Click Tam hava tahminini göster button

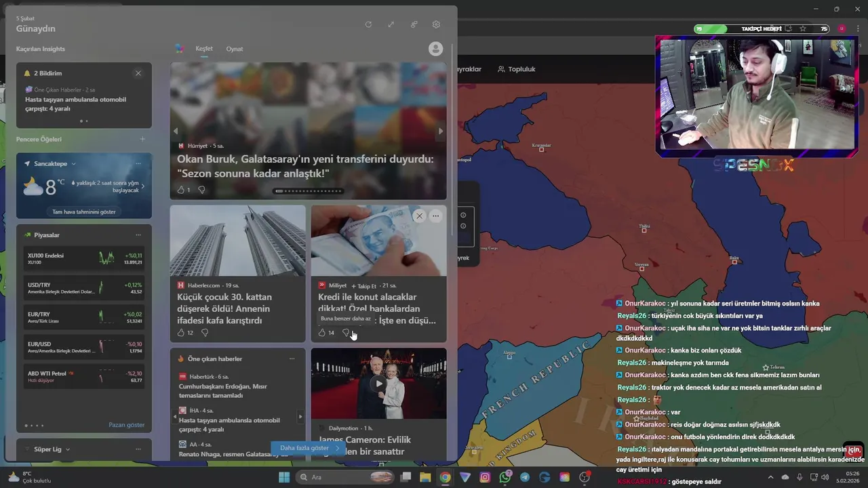[84, 211]
